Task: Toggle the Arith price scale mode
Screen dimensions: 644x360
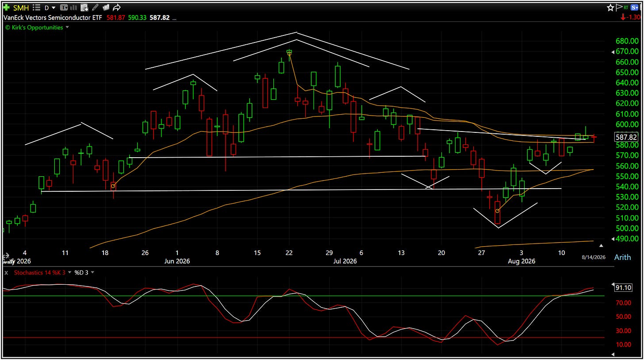Action: [x=622, y=257]
